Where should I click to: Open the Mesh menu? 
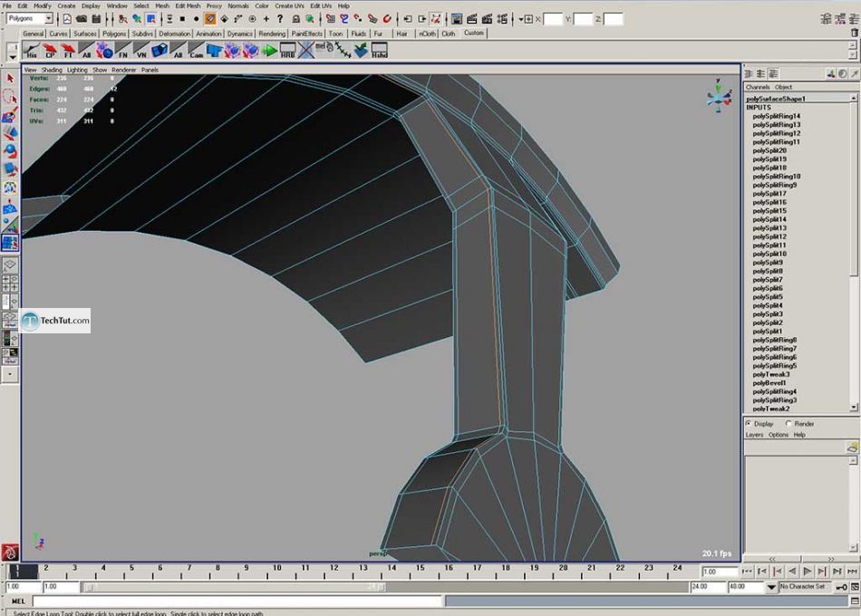click(x=162, y=5)
